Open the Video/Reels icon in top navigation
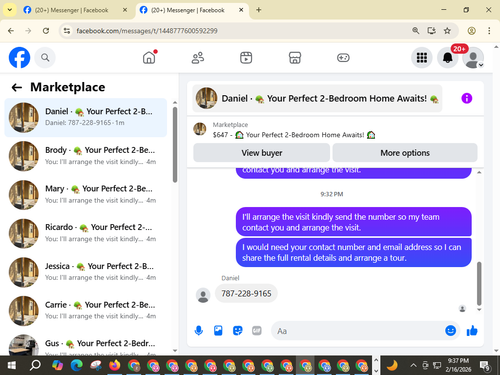Screen dimensions: 500x375 coord(246,58)
